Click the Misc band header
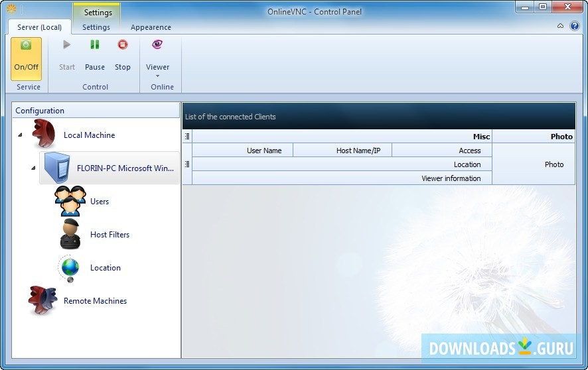Viewport: 588px width, 370px height. click(342, 137)
